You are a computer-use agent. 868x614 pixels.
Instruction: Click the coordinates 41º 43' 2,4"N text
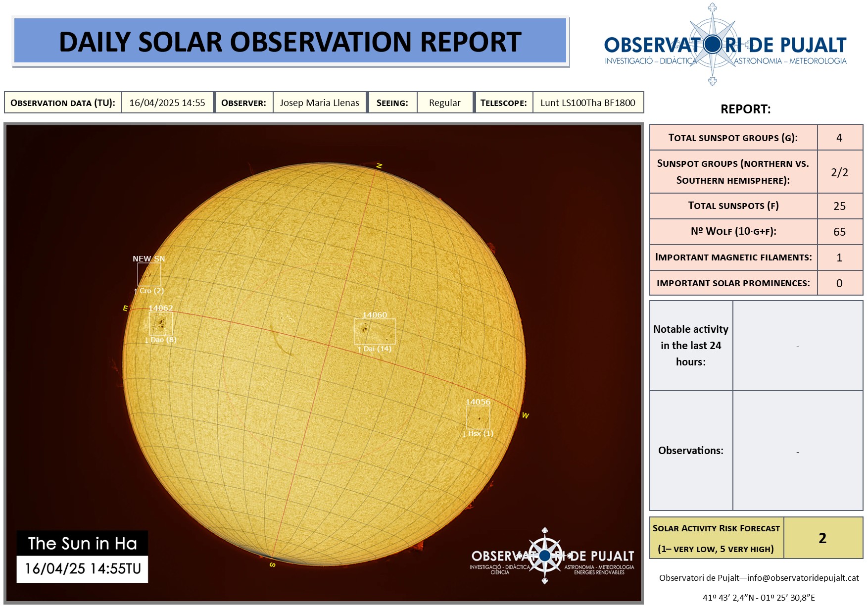click(759, 598)
